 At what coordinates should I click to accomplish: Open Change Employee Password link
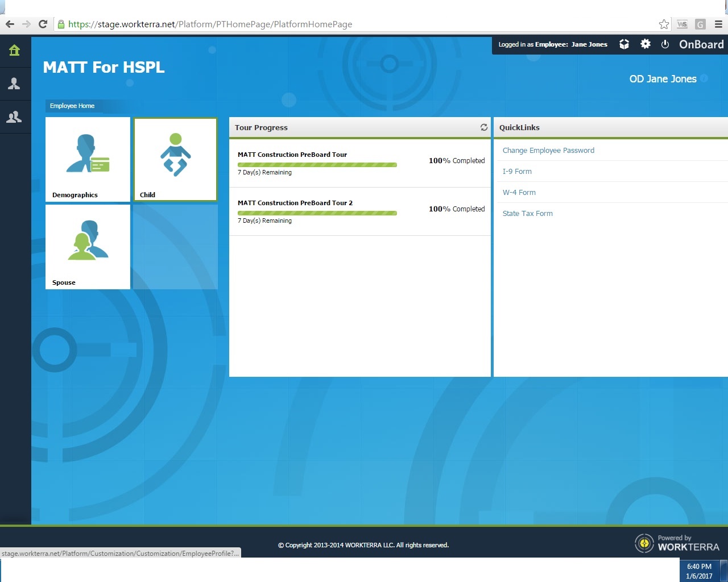click(548, 151)
